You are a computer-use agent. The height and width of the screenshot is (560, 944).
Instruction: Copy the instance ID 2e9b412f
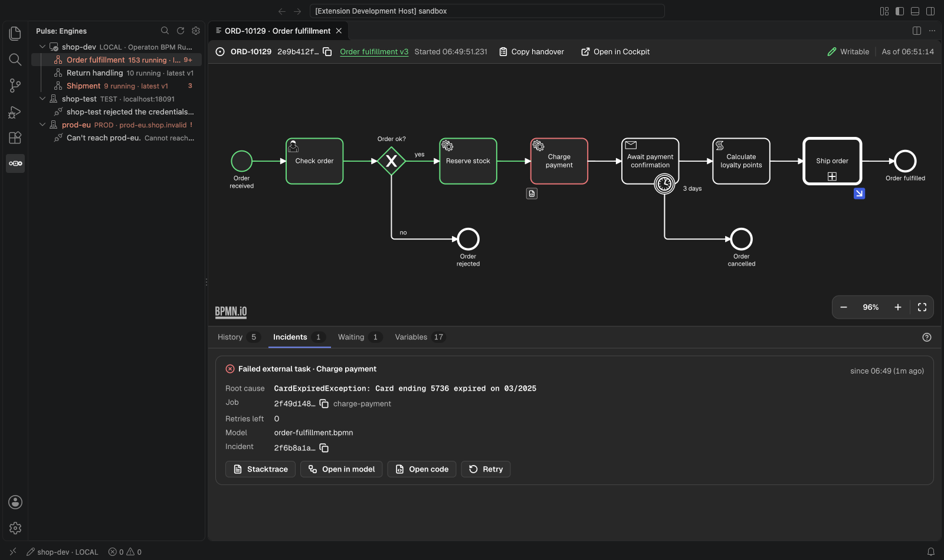tap(327, 52)
